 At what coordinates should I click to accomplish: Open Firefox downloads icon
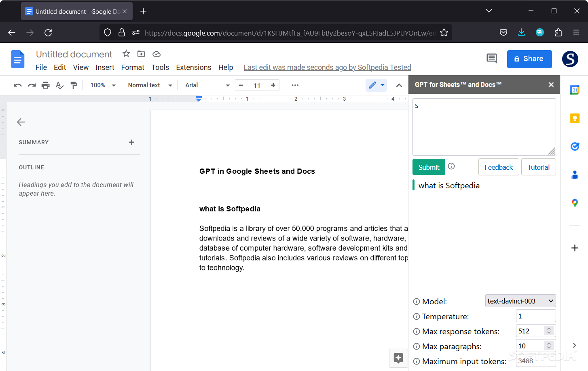[521, 33]
